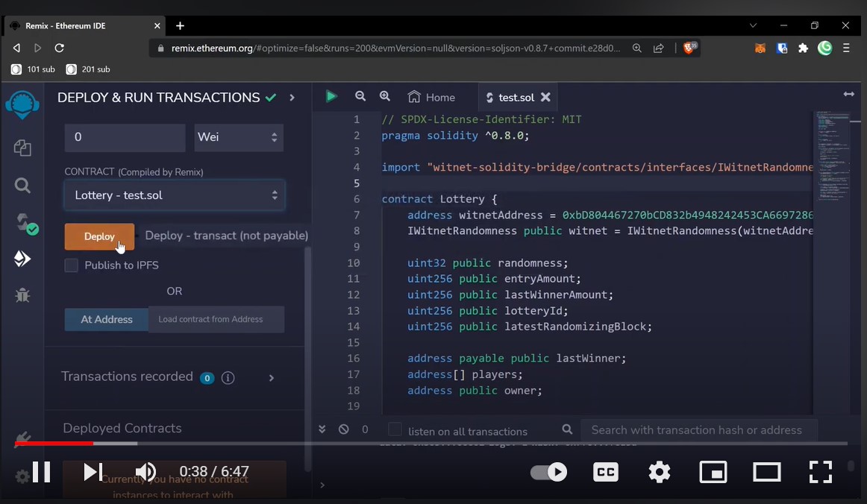Open Bitwarden shield extension icon
The width and height of the screenshot is (867, 504).
[782, 48]
